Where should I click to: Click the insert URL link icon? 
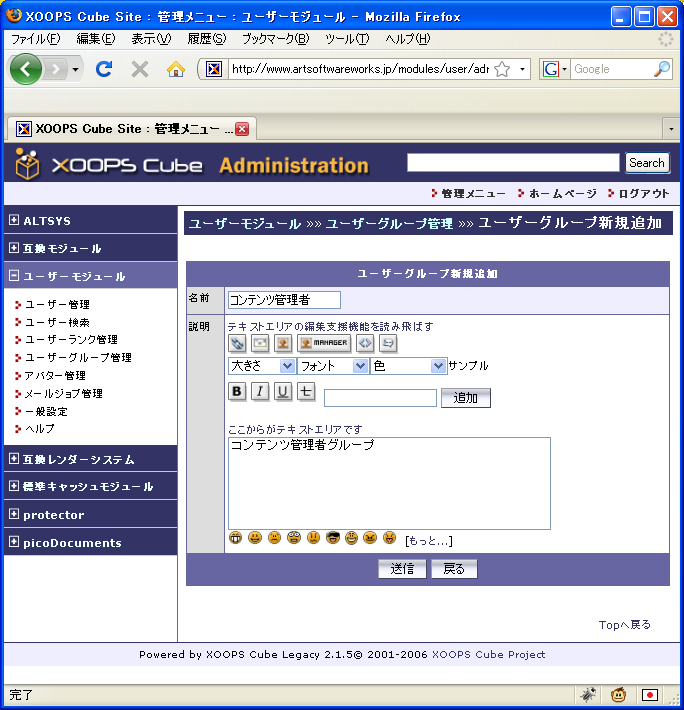coord(237,343)
